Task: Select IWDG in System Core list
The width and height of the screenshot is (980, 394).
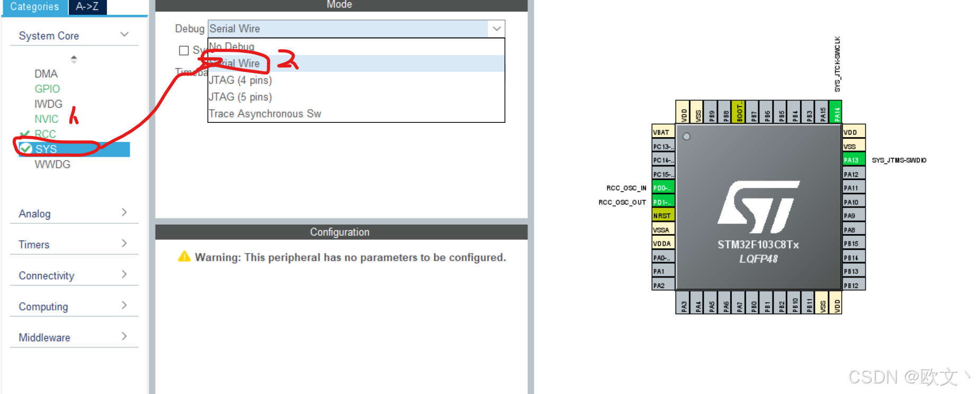Action: click(48, 104)
